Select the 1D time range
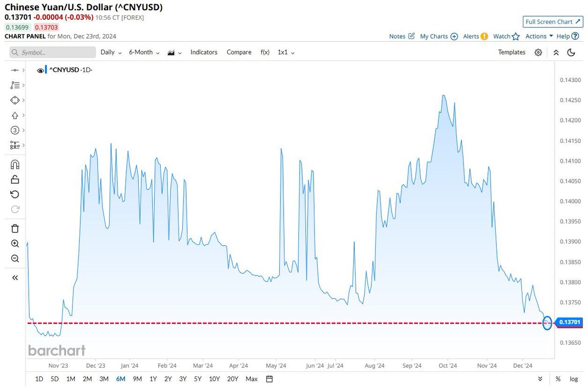Screen dimensions: 588x391 tap(39, 379)
